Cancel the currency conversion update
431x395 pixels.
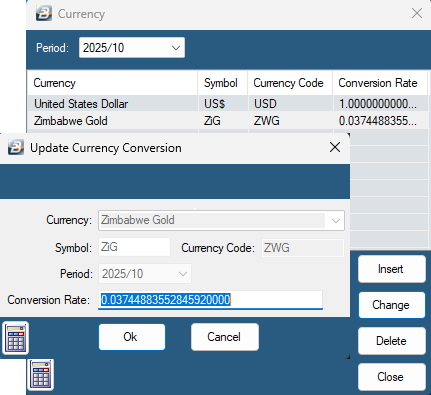225,337
